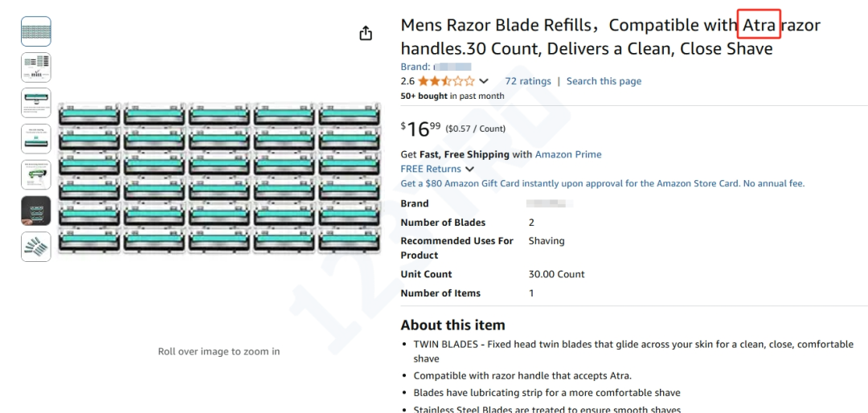This screenshot has height=413, width=868.
Task: Click the About this item heading
Action: (452, 325)
